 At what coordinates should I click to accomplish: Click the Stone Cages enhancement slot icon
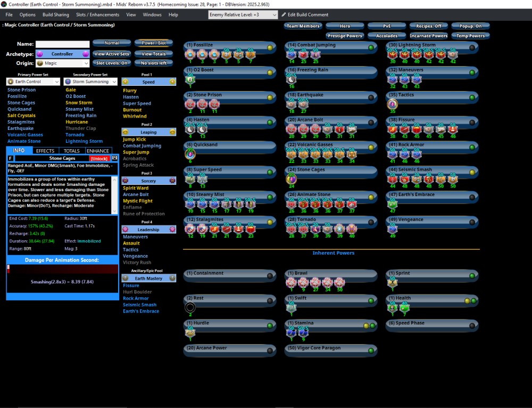pos(291,179)
